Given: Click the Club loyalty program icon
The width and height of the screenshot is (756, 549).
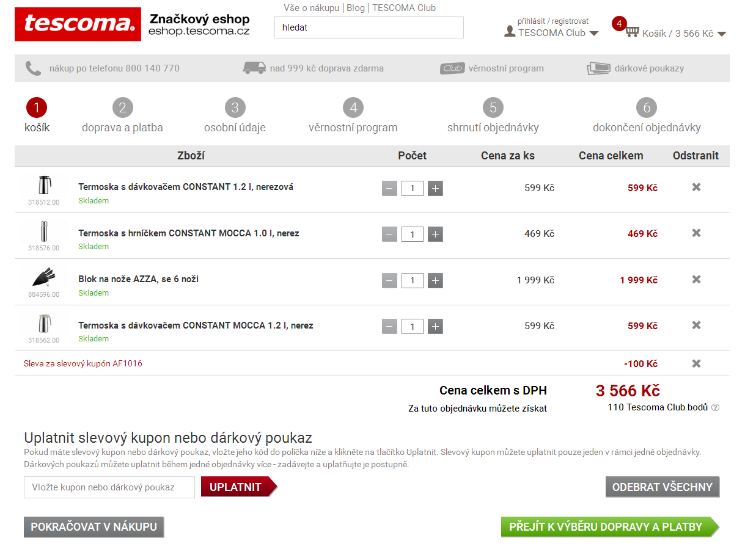Looking at the screenshot, I should click(x=452, y=68).
